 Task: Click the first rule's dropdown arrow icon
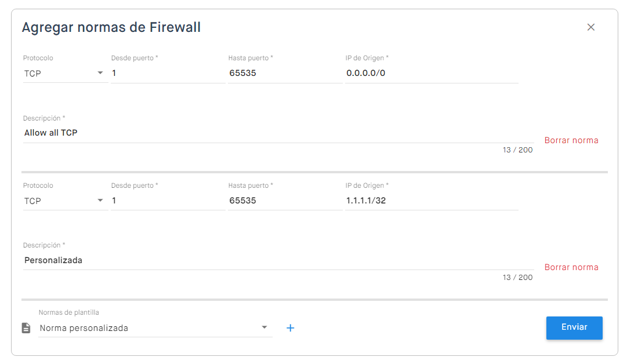(100, 72)
